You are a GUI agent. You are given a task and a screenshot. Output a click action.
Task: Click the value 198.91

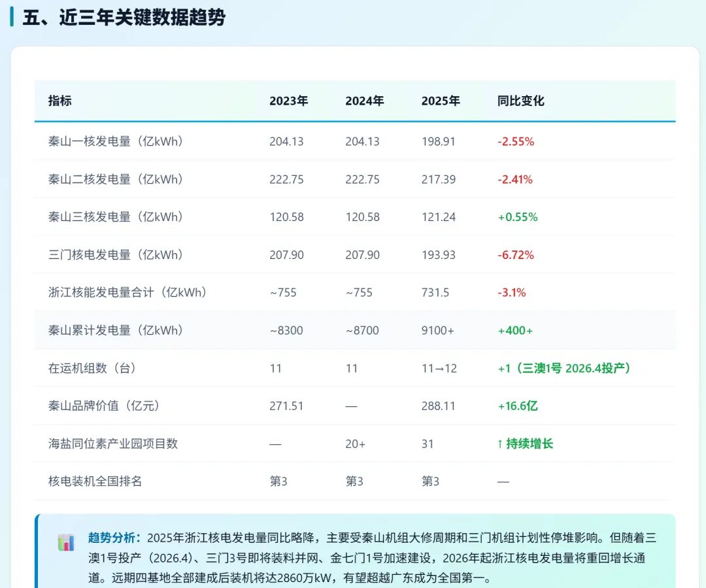click(x=439, y=141)
